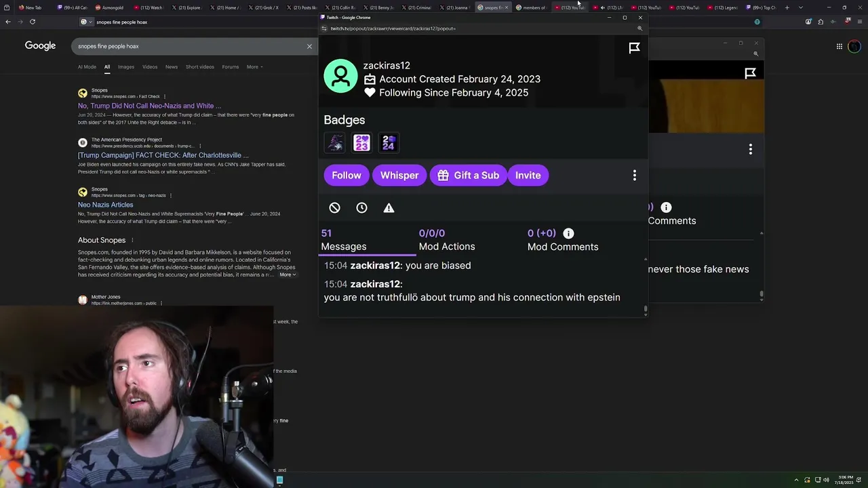
Task: Open the 2023 recap badge
Action: tap(361, 143)
